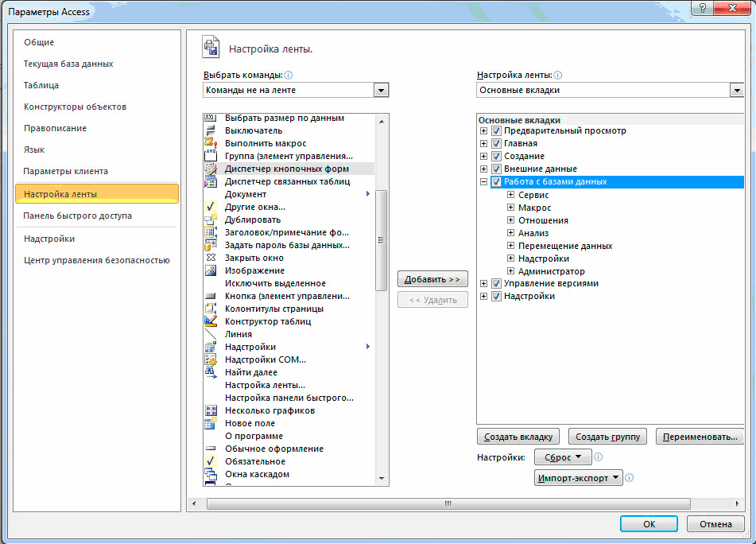Click the Переименовать button
This screenshot has height=544, width=756.
tap(700, 437)
